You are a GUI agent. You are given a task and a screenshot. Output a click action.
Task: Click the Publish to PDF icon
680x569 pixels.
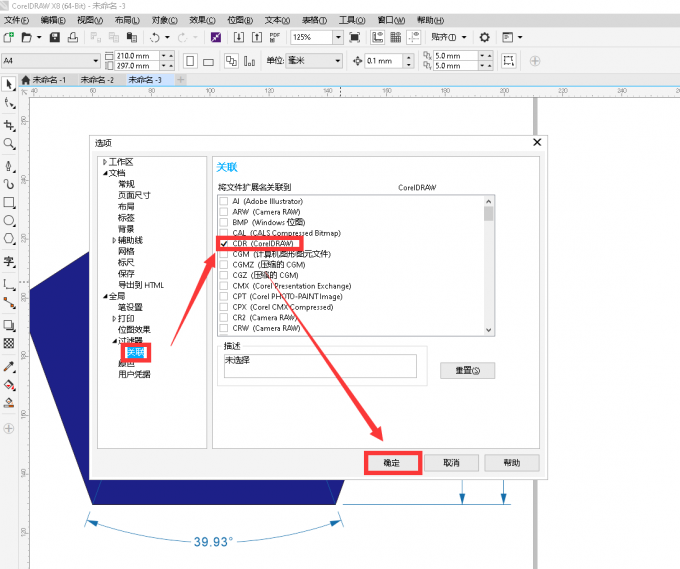[x=275, y=37]
